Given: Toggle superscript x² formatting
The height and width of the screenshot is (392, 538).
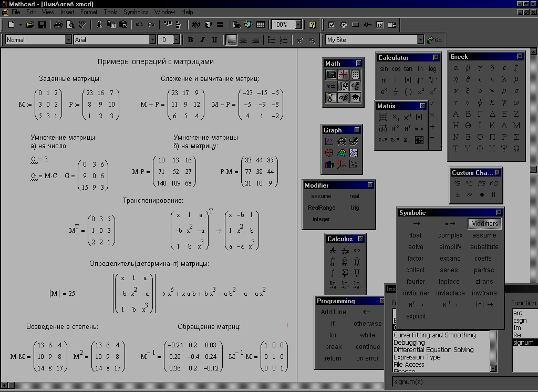Looking at the screenshot, I should [300, 40].
